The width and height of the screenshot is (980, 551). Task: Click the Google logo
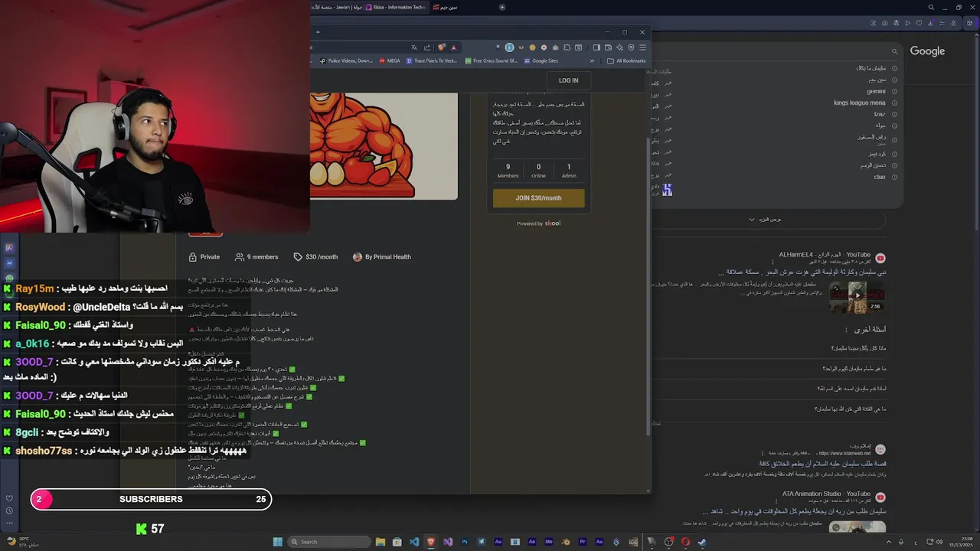click(927, 51)
